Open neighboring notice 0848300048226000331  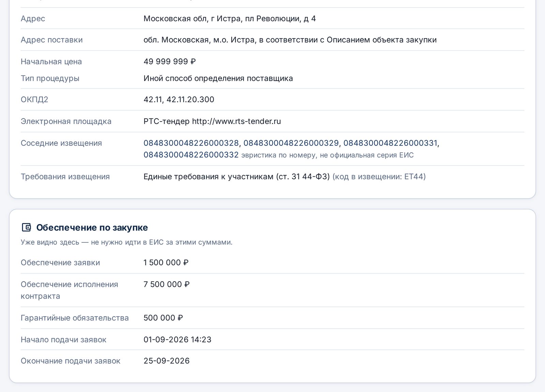coord(390,143)
